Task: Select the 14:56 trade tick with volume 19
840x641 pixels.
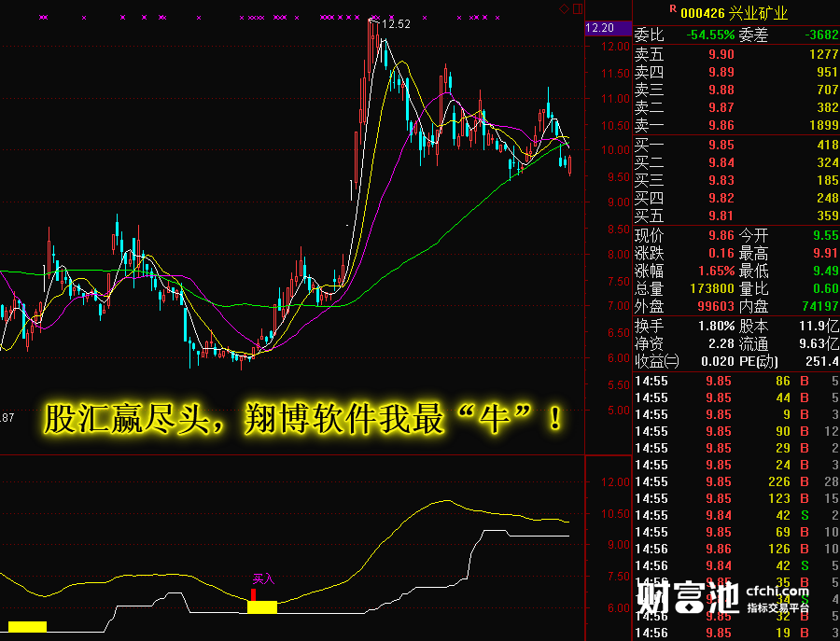Action: [736, 633]
